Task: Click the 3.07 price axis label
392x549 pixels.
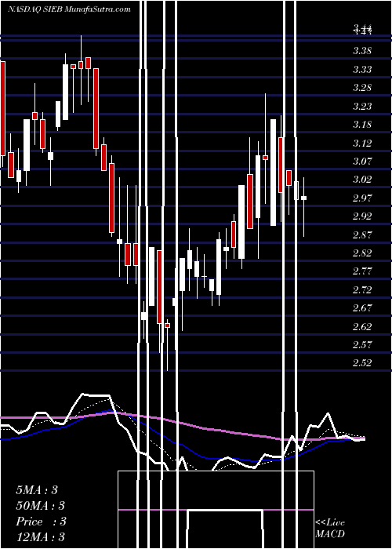Action: 362,162
